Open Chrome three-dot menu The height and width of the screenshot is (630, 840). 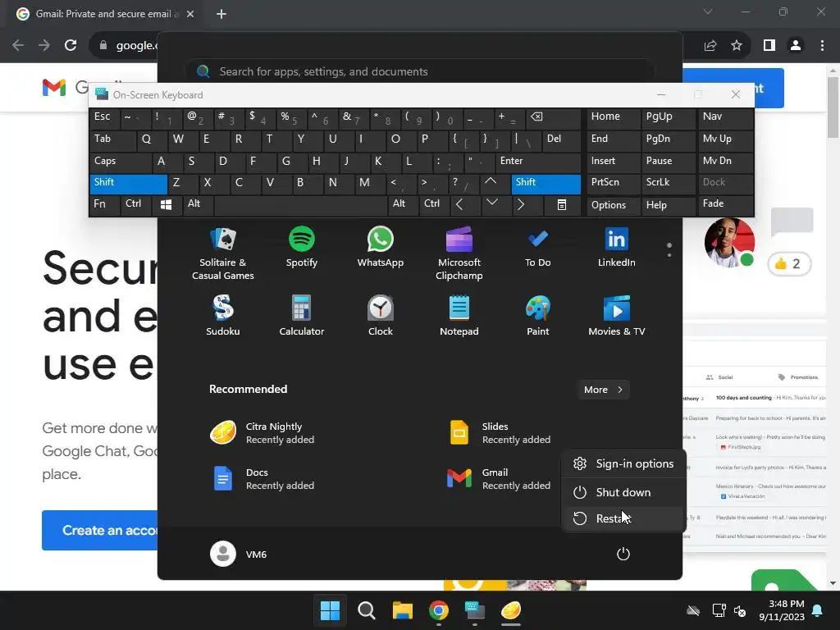[x=822, y=46]
